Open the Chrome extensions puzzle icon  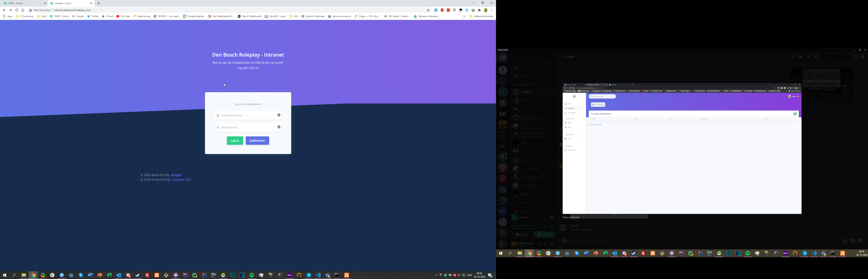tap(480, 10)
